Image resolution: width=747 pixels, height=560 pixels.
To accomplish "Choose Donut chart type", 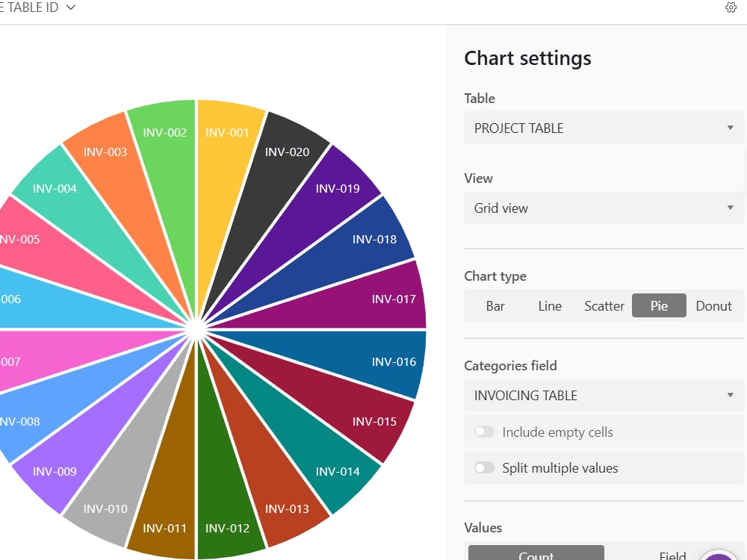I will click(x=713, y=305).
